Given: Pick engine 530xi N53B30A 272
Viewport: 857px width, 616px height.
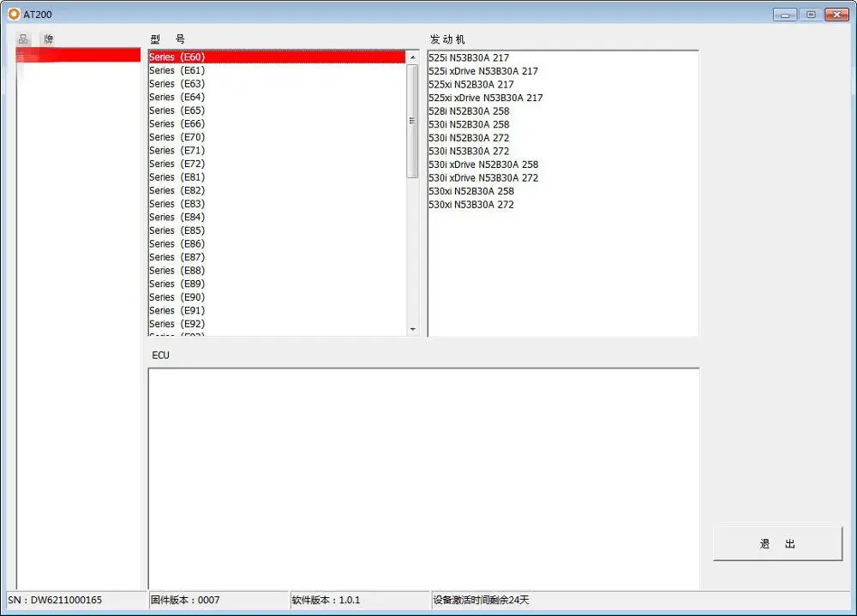Looking at the screenshot, I should [x=471, y=205].
